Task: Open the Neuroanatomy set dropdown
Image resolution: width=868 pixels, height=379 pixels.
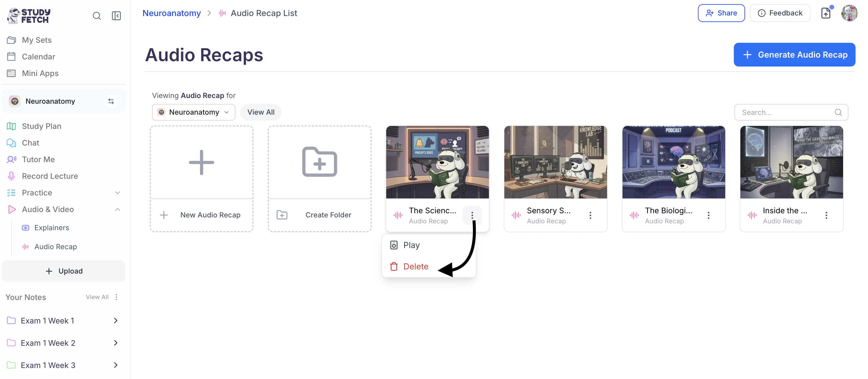Action: (x=194, y=112)
